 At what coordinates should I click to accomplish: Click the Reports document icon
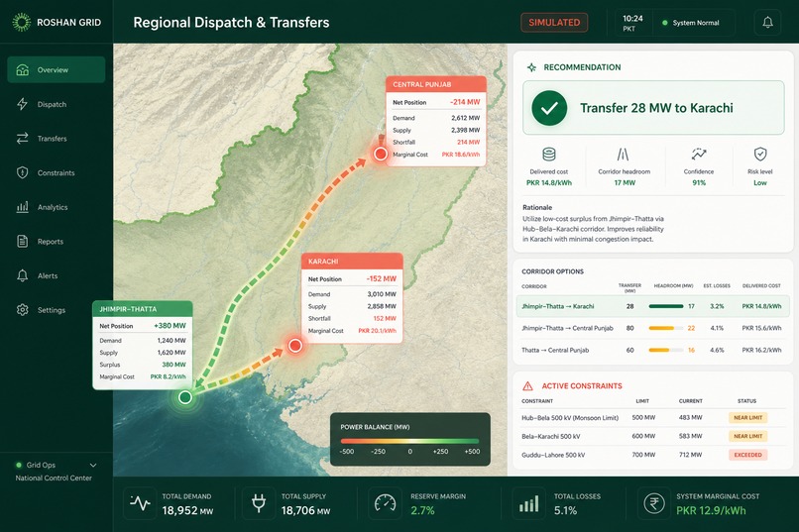point(23,241)
